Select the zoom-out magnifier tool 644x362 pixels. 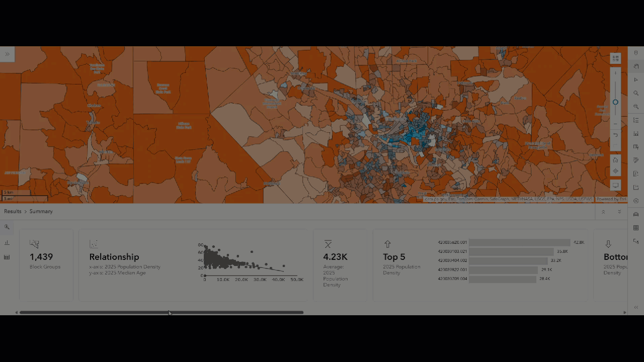[x=635, y=107]
